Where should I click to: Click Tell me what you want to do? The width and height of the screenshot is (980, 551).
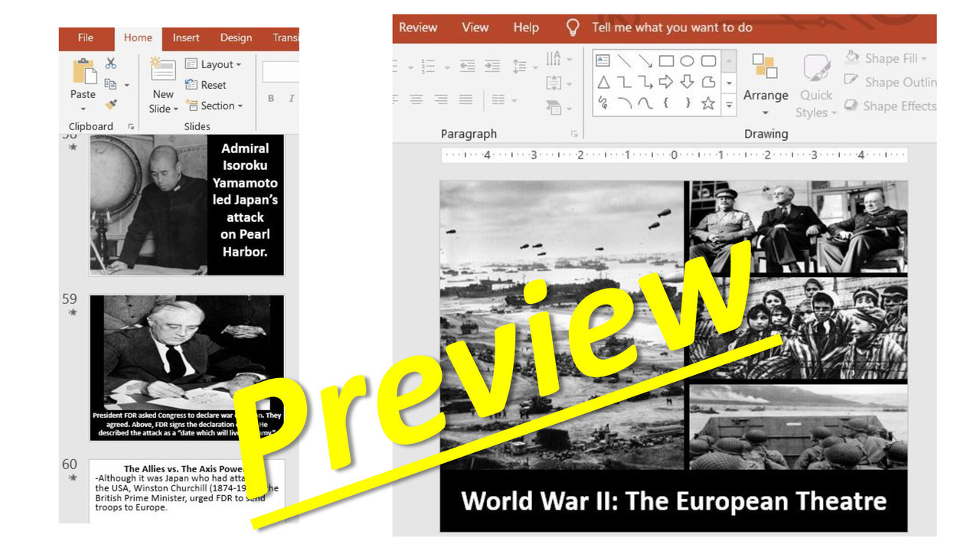click(x=673, y=27)
